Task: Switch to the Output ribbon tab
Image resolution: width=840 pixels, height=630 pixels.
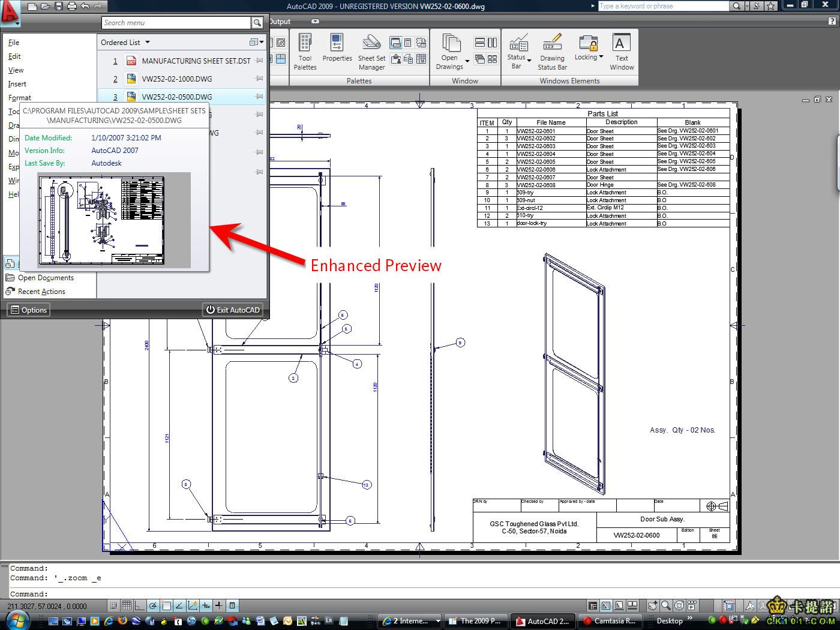Action: coord(280,22)
